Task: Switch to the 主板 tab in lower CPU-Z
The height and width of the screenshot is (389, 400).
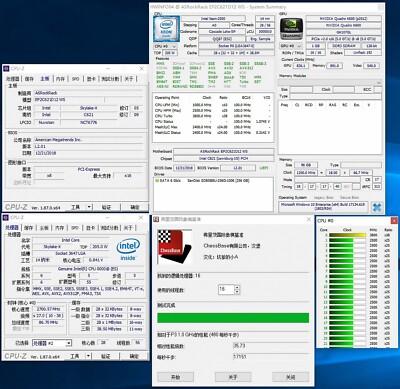Action: (x=44, y=228)
